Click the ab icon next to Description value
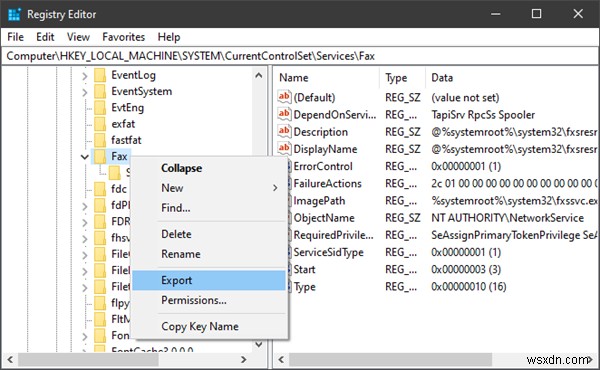 click(x=284, y=131)
